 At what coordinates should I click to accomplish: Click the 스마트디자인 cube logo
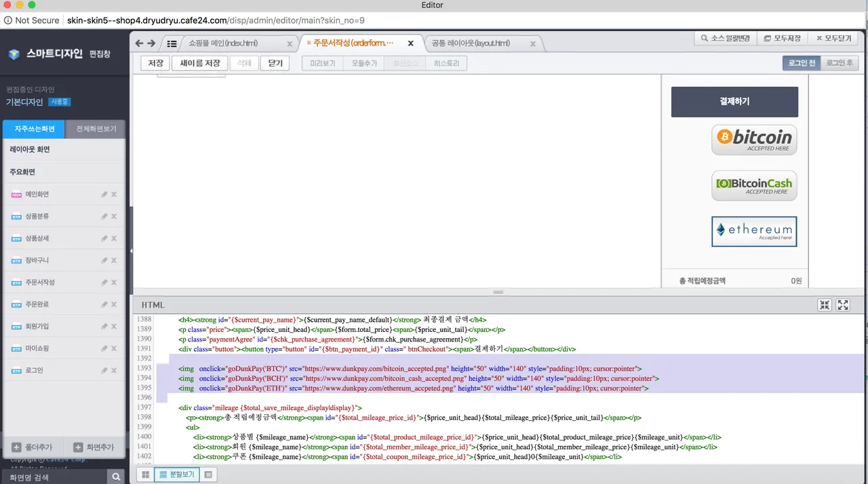tap(14, 54)
